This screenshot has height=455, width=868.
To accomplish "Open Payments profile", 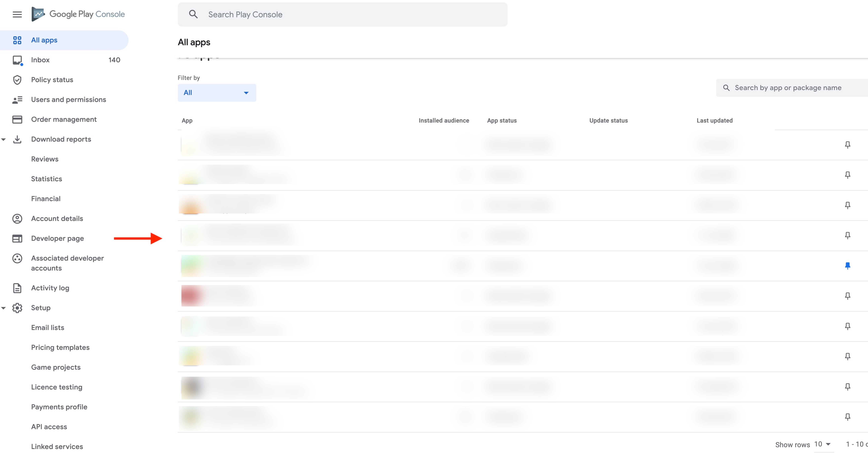I will (59, 407).
